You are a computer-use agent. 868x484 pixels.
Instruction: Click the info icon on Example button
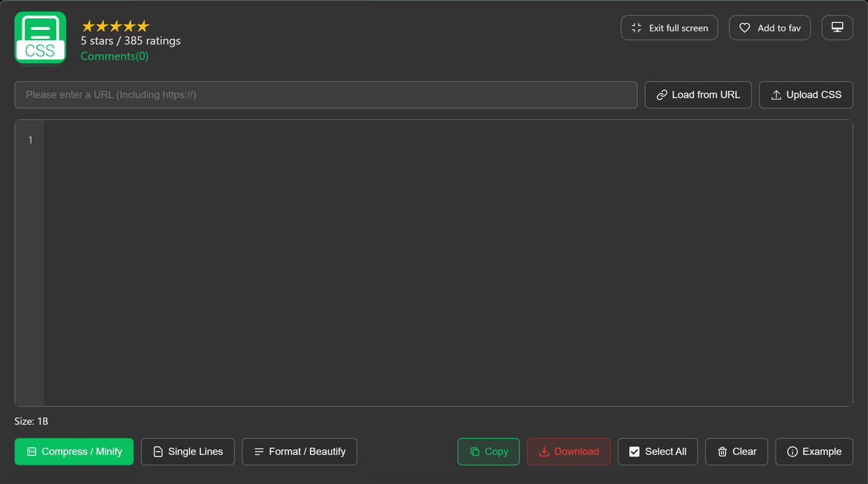pyautogui.click(x=792, y=452)
